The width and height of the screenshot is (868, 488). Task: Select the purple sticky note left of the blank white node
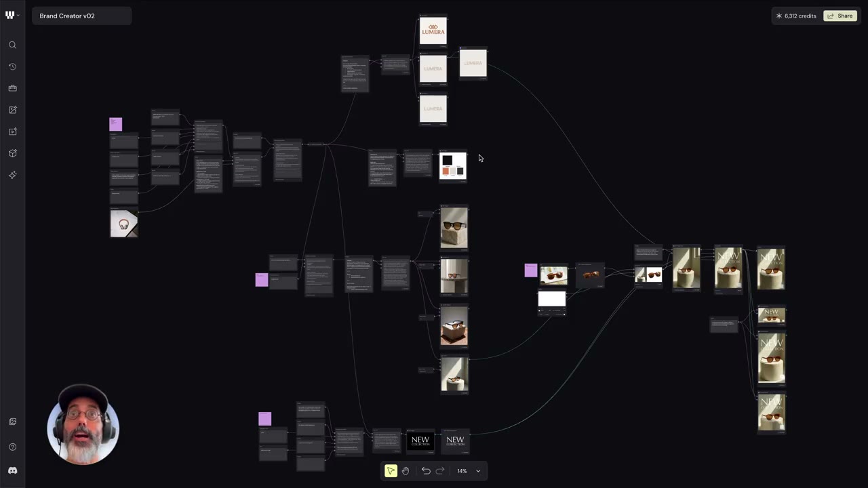531,270
